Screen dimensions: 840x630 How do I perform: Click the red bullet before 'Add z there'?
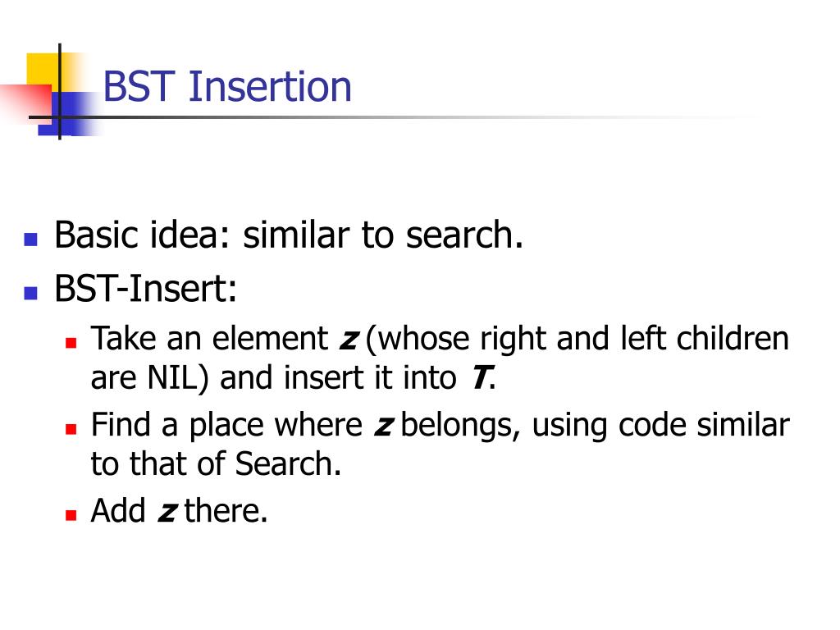point(71,515)
